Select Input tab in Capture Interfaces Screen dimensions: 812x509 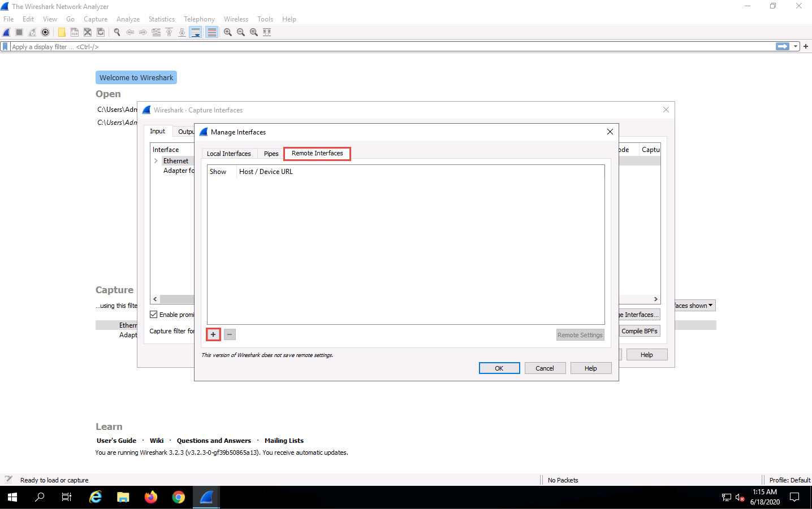[157, 131]
